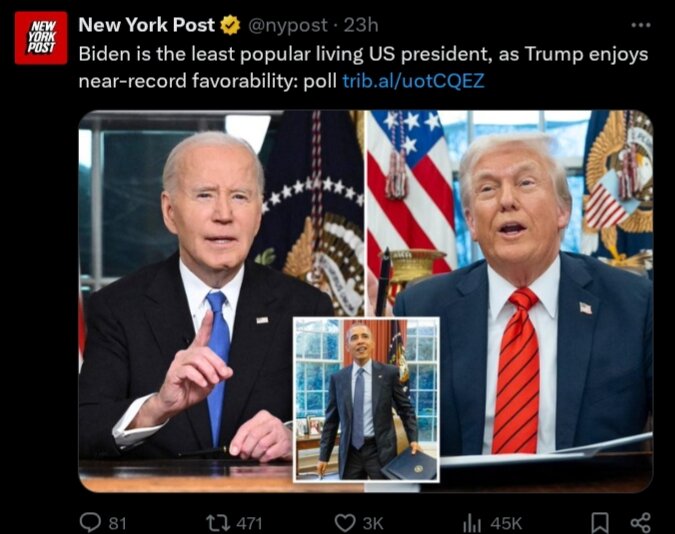Open the three-dot more options menu
The height and width of the screenshot is (534, 675).
(x=641, y=25)
